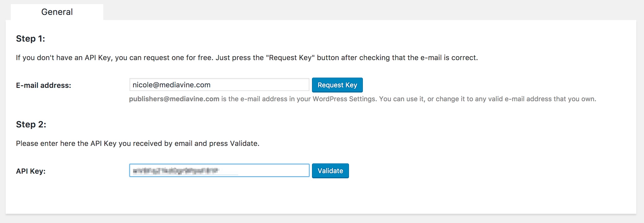Click the E-mail address label

43,85
